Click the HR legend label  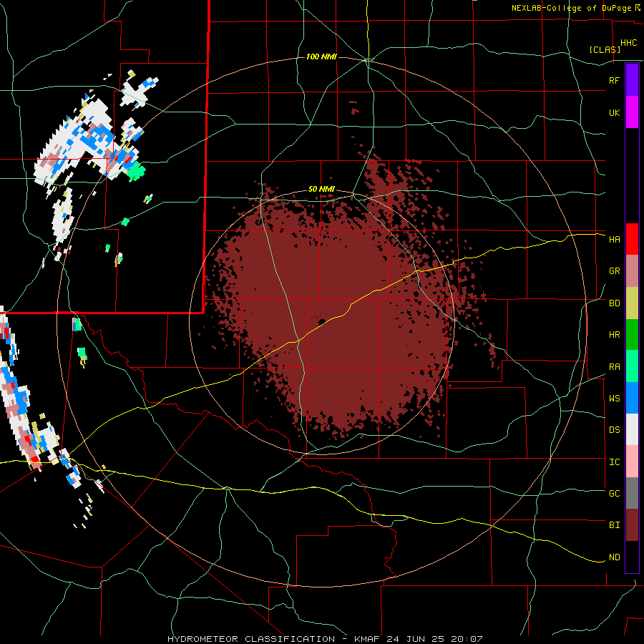pos(614,335)
